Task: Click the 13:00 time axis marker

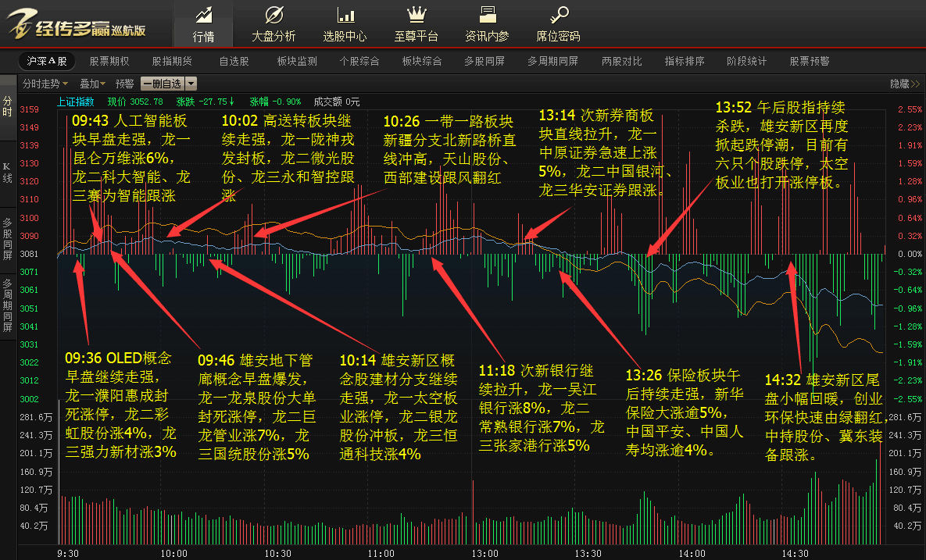Action: (x=484, y=553)
